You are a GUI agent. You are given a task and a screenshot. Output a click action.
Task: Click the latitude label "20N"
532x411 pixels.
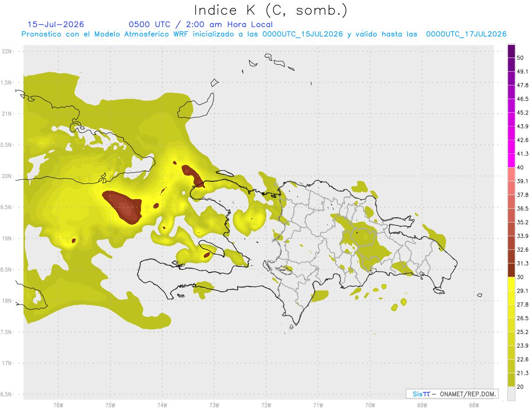click(x=8, y=176)
